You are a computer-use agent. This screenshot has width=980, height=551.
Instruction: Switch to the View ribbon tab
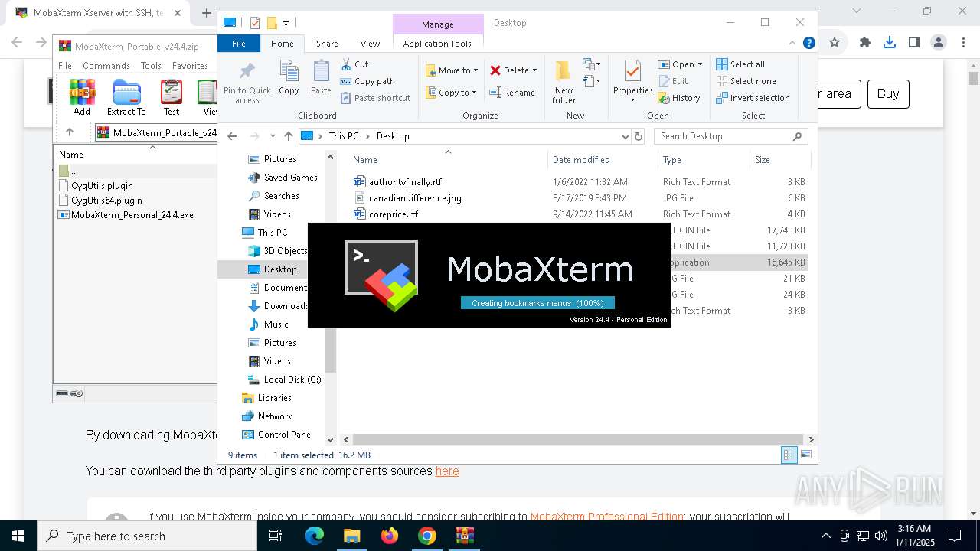370,44
